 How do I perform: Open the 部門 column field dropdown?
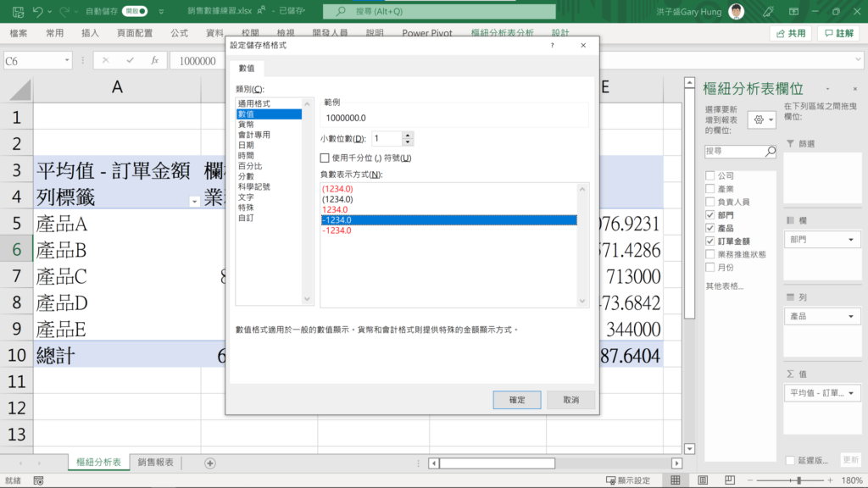[x=851, y=240]
